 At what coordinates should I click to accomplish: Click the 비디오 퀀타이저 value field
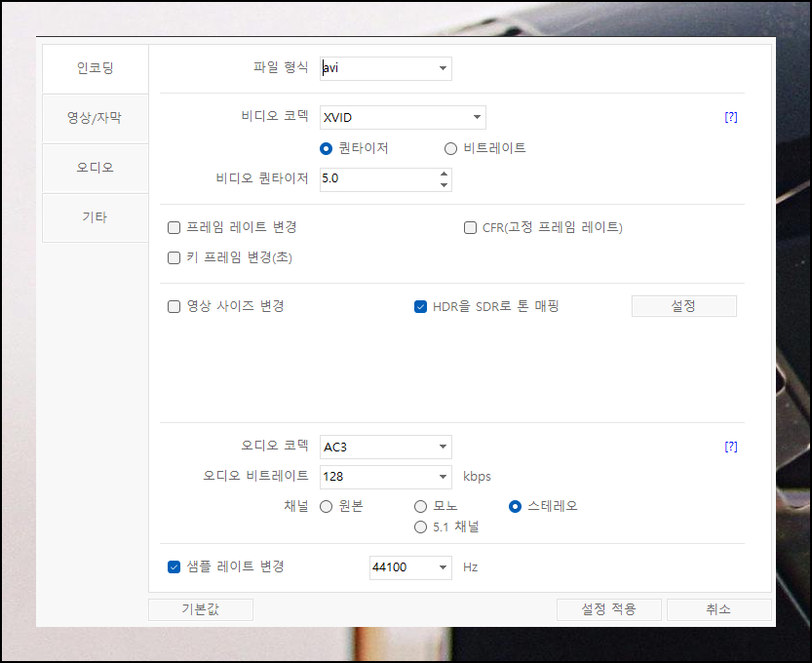point(379,179)
